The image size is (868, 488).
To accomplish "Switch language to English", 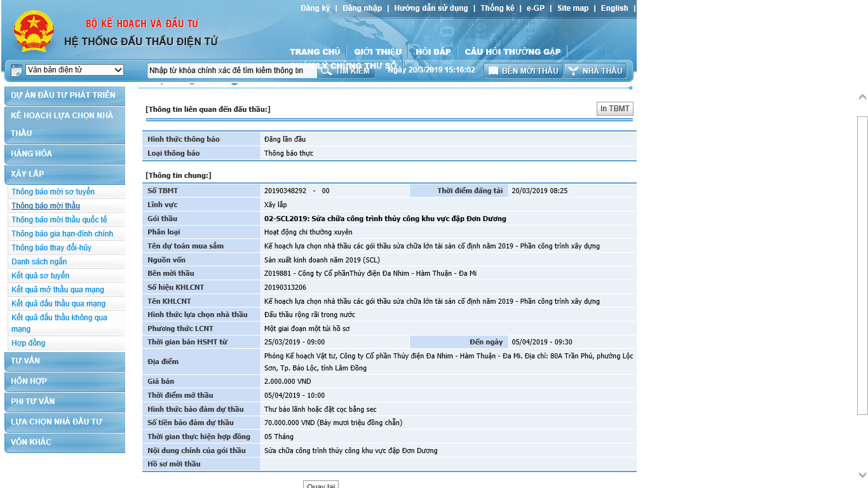I will click(x=614, y=8).
